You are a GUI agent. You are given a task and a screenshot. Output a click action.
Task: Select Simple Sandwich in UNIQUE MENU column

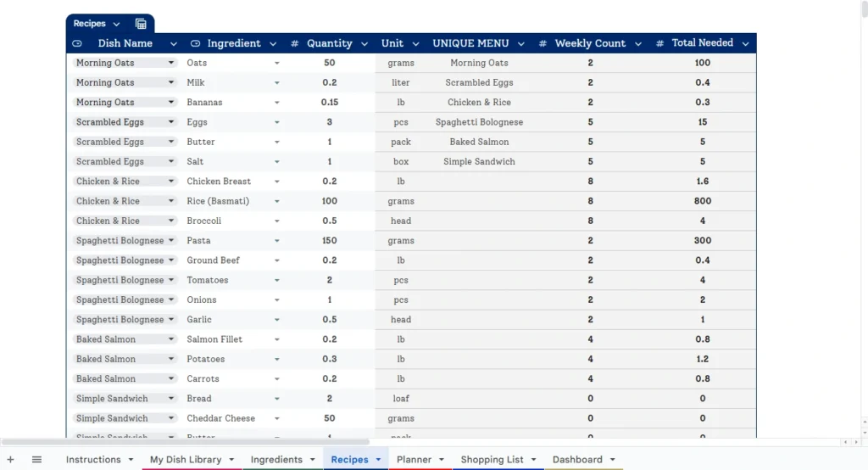pos(479,162)
